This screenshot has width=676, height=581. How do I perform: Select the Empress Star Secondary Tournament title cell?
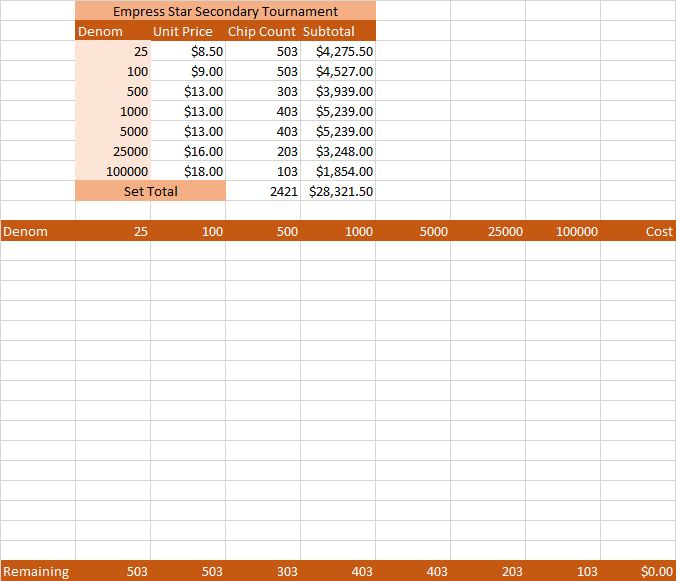coord(225,11)
